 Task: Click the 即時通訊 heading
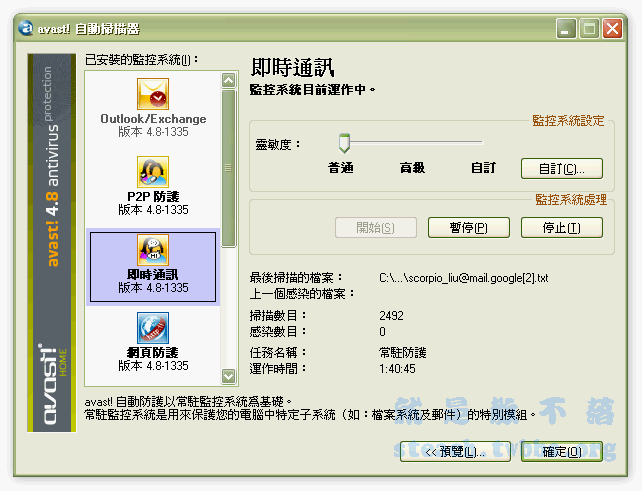coord(292,68)
